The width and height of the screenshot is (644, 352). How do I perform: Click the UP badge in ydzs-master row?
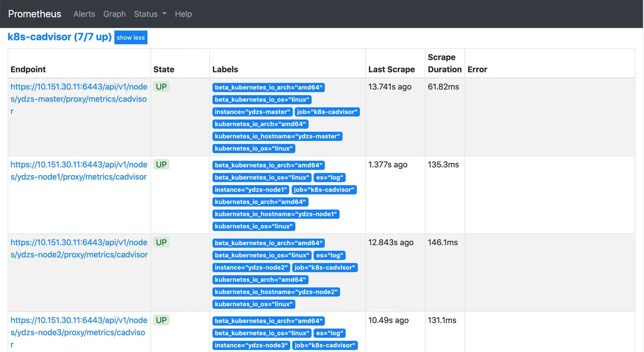[x=162, y=87]
